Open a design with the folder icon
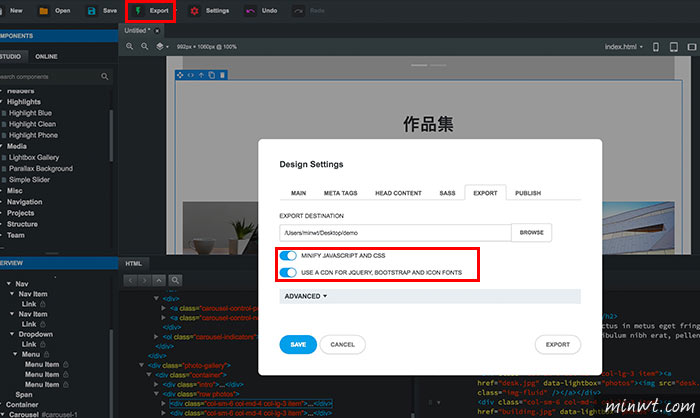Viewport: 700px width, 418px height. pos(43,11)
